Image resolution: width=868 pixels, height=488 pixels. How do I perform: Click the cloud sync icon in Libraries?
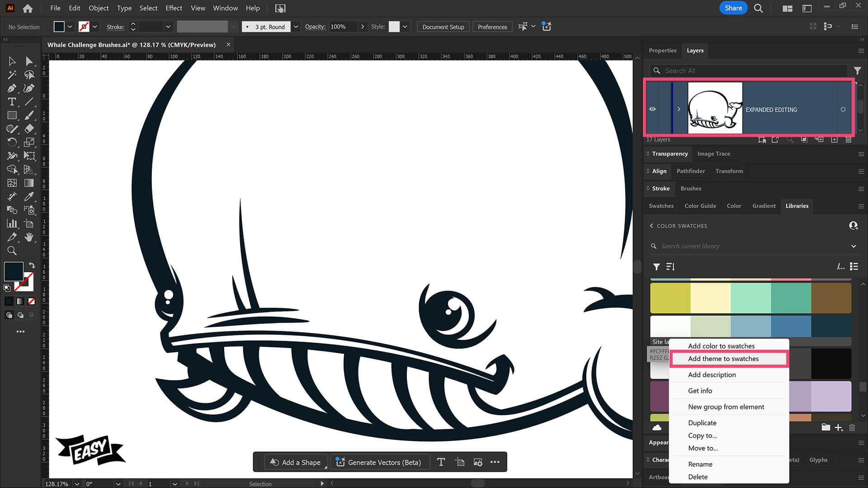[x=657, y=427]
